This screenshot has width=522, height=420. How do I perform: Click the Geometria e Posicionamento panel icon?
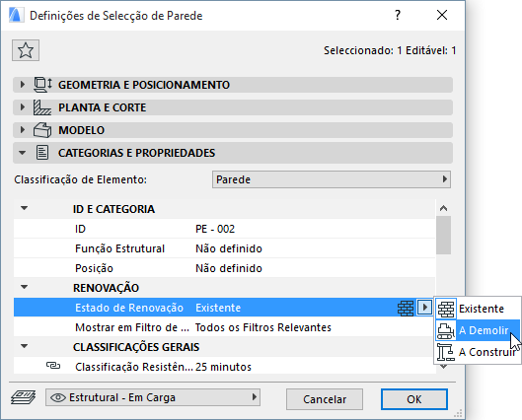click(x=43, y=85)
